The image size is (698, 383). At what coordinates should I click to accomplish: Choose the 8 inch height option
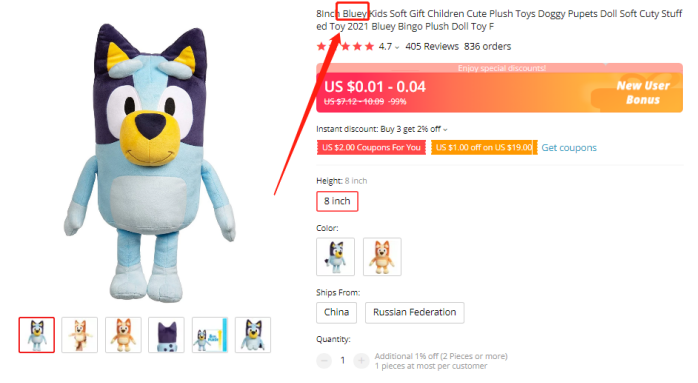pos(337,201)
